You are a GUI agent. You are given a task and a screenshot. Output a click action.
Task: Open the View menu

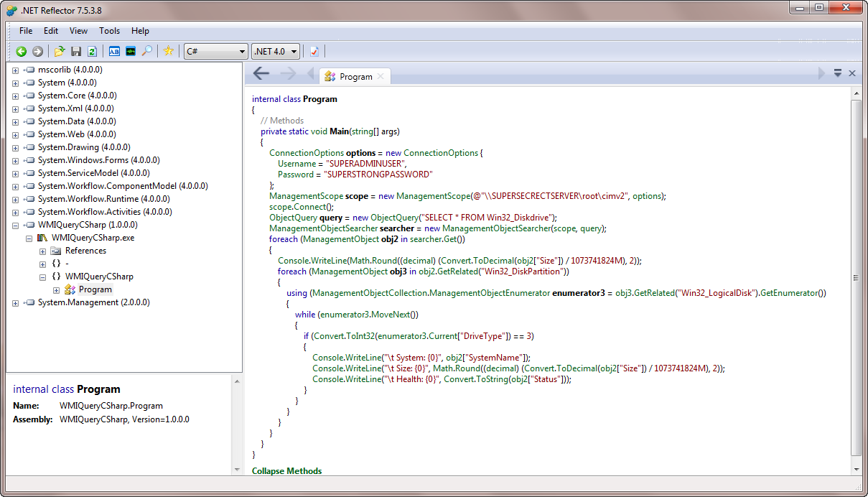click(x=79, y=31)
